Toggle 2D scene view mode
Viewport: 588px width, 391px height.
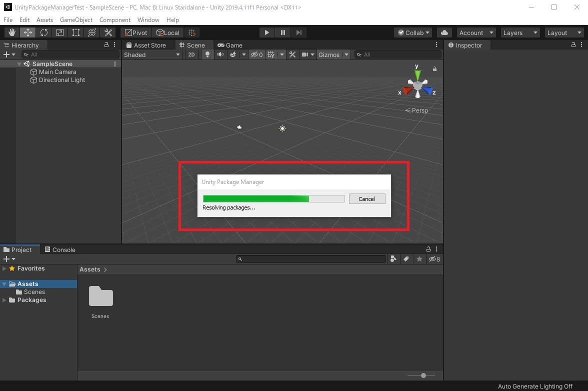coord(191,54)
